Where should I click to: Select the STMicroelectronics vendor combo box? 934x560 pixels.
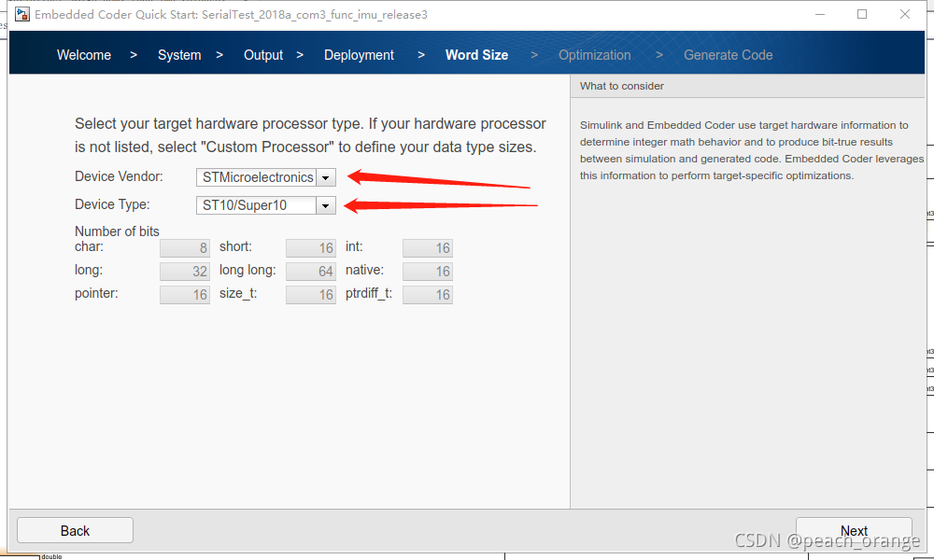(265, 177)
